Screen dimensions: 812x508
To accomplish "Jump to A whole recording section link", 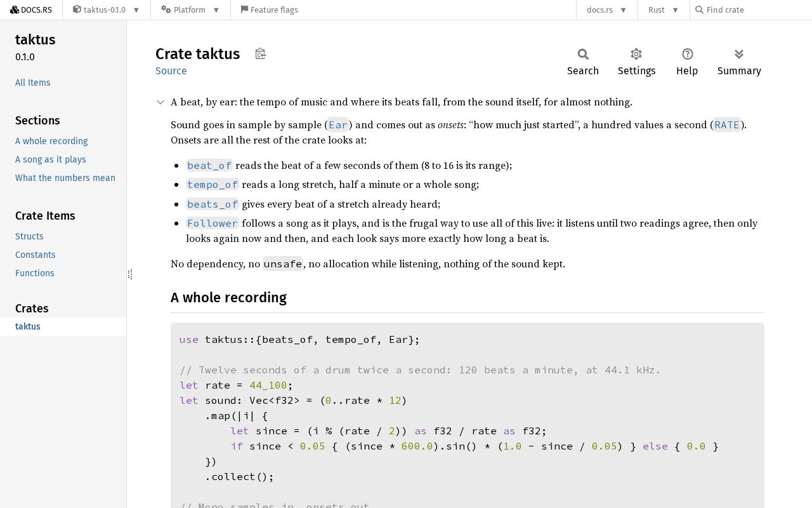I will 51,141.
